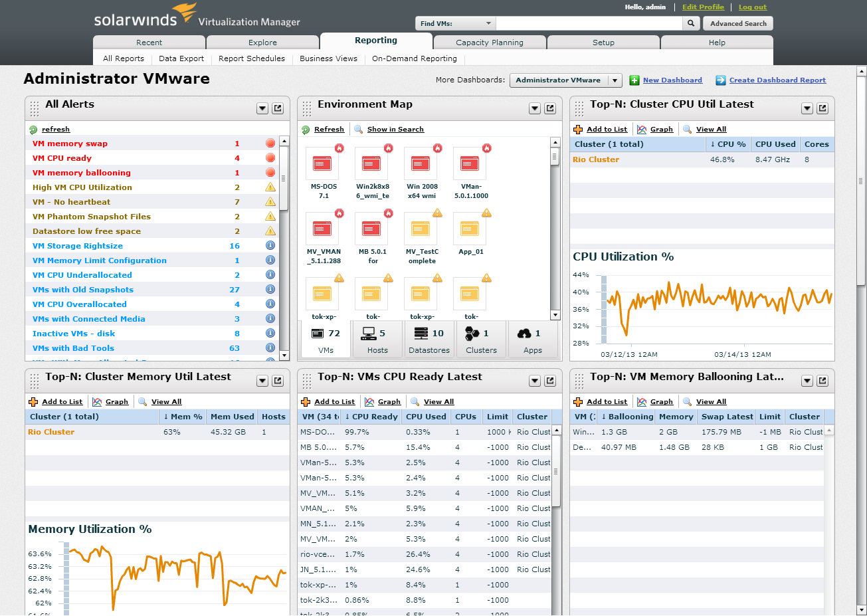
Task: Click All Alerts list scroll-down arrow
Action: [284, 356]
